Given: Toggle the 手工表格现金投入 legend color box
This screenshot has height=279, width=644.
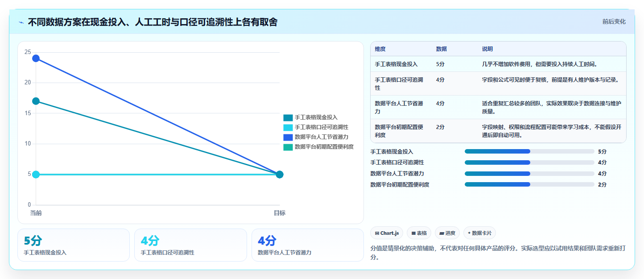Looking at the screenshot, I should point(288,117).
